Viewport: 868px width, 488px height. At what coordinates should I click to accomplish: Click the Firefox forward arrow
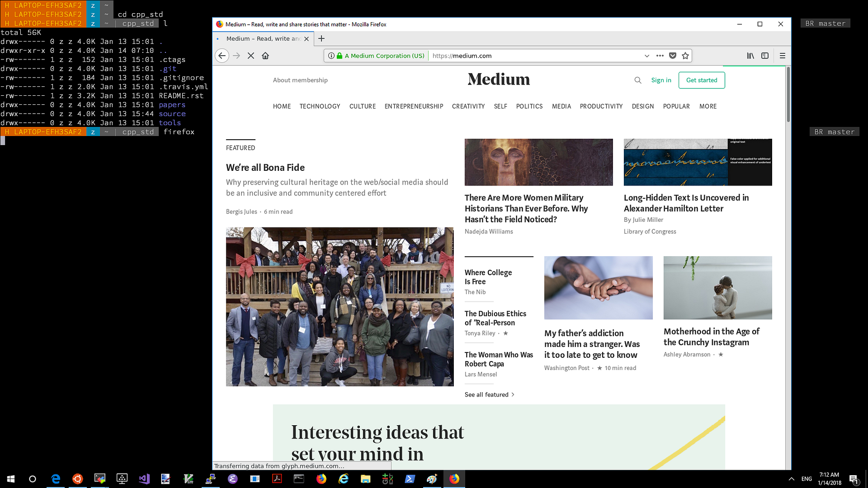point(237,56)
